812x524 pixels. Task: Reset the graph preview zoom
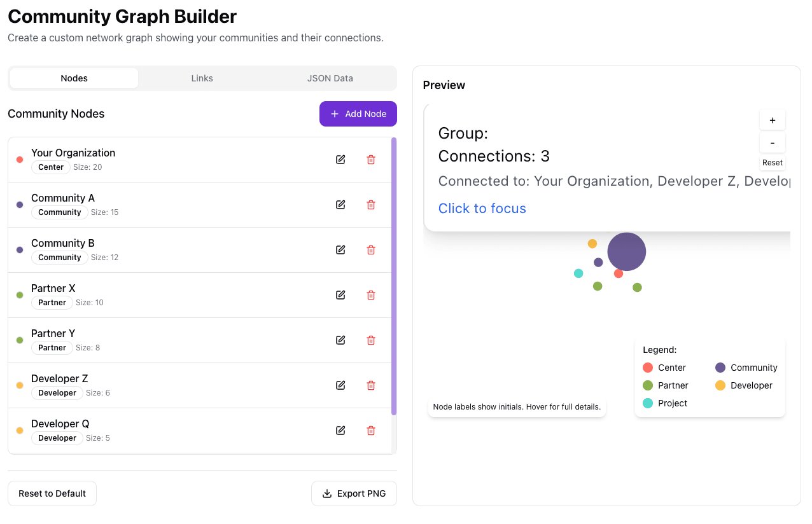[772, 163]
